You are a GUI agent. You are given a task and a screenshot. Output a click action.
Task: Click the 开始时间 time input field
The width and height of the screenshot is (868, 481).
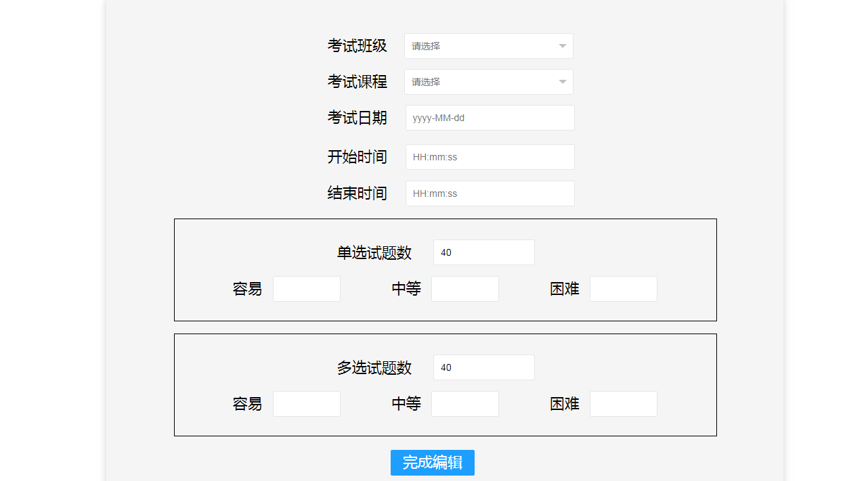pos(490,156)
